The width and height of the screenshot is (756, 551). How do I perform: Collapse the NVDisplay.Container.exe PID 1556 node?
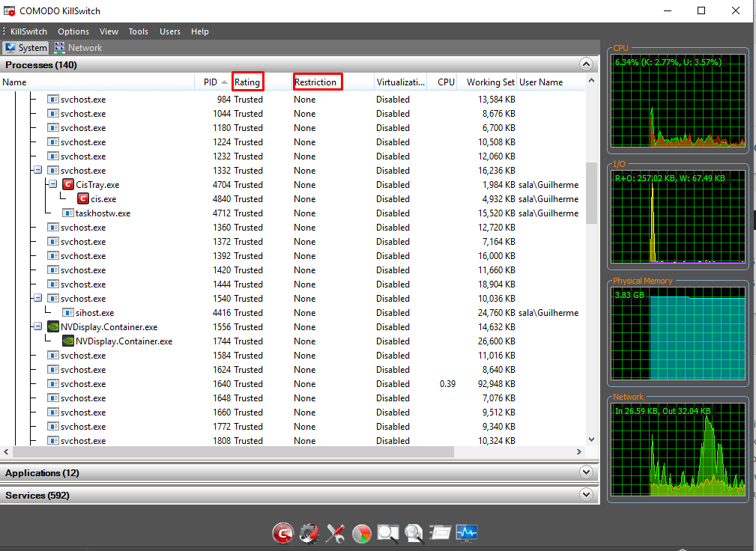pyautogui.click(x=37, y=327)
